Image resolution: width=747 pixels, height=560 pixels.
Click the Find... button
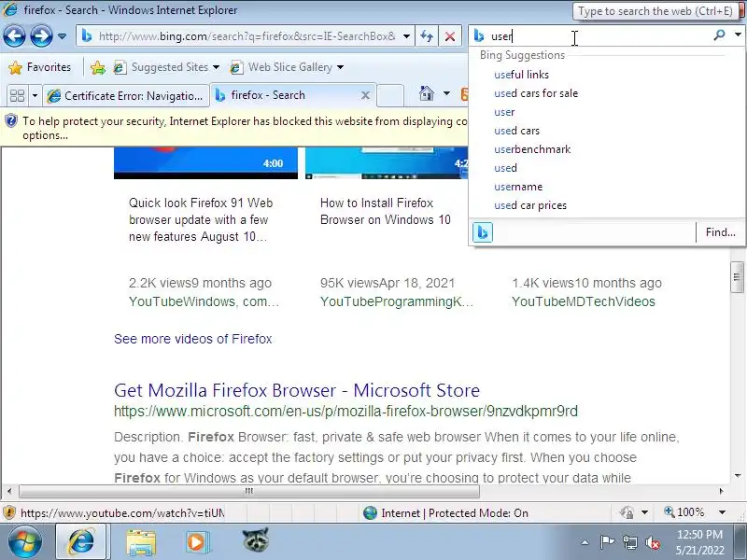[720, 232]
